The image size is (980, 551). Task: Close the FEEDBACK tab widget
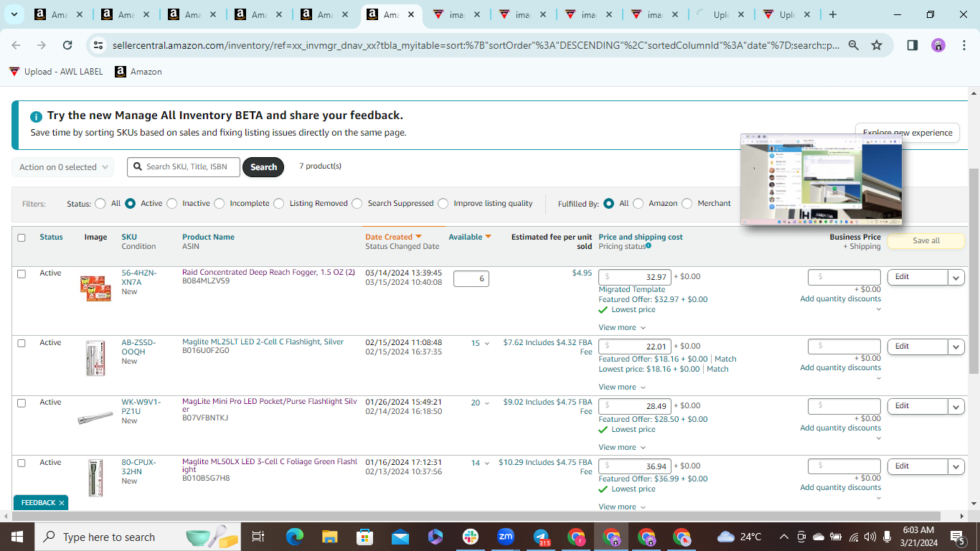62,503
